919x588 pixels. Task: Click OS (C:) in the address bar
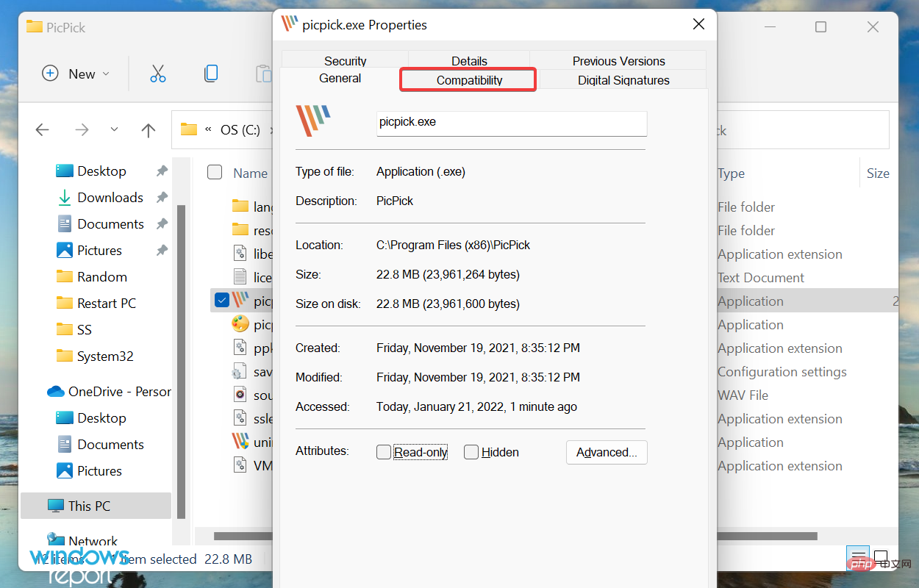pyautogui.click(x=240, y=130)
